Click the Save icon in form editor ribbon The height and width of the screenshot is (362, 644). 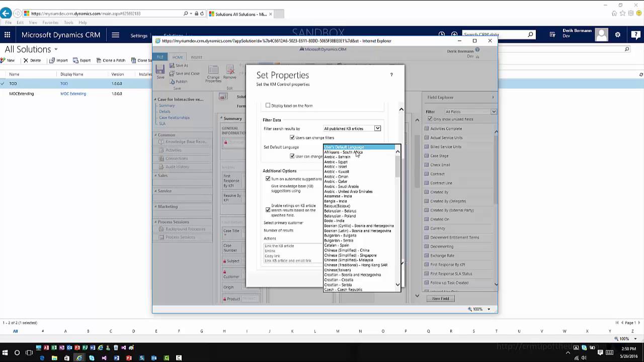160,71
